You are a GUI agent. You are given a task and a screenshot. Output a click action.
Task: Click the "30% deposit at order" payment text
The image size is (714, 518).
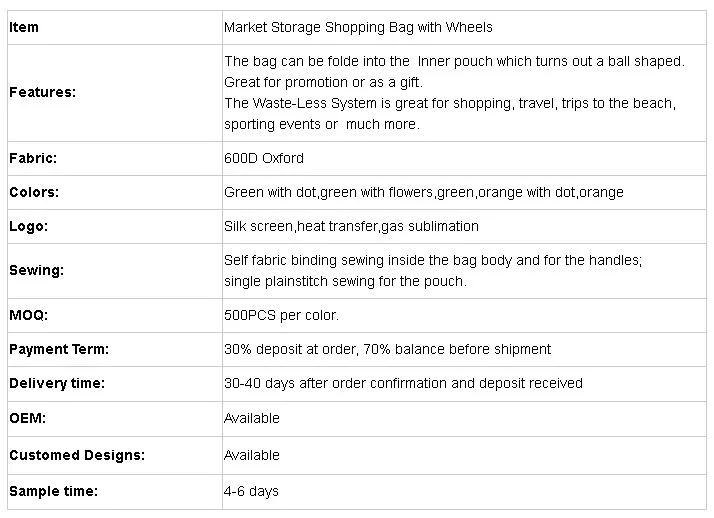[387, 349]
